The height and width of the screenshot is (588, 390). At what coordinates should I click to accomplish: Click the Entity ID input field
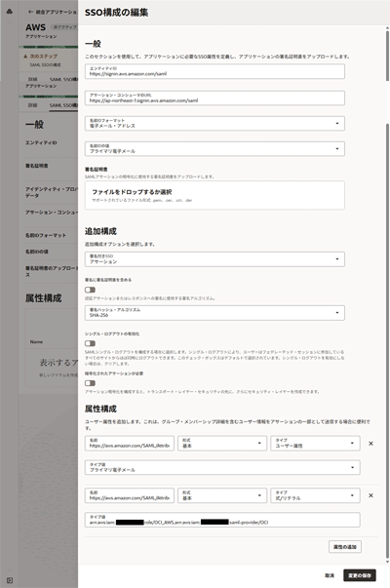pos(214,71)
